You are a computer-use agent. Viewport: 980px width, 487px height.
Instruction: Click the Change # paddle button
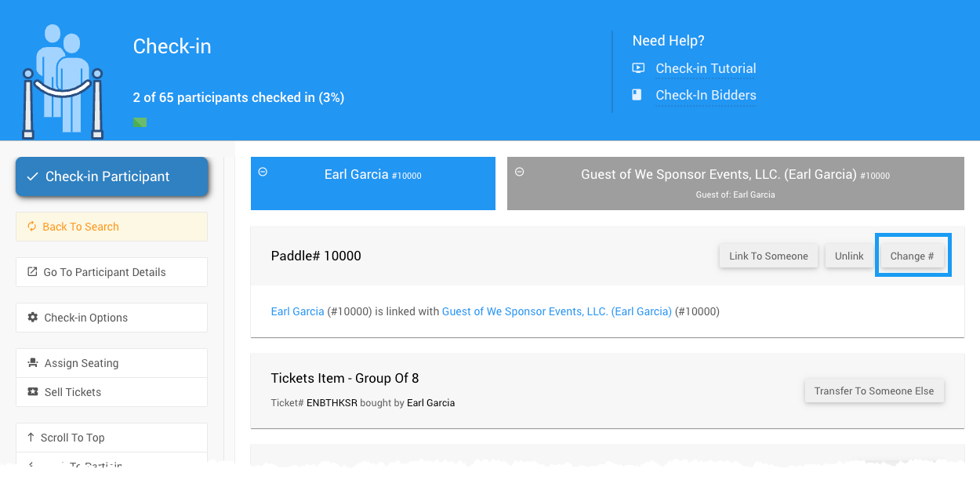[x=912, y=256]
